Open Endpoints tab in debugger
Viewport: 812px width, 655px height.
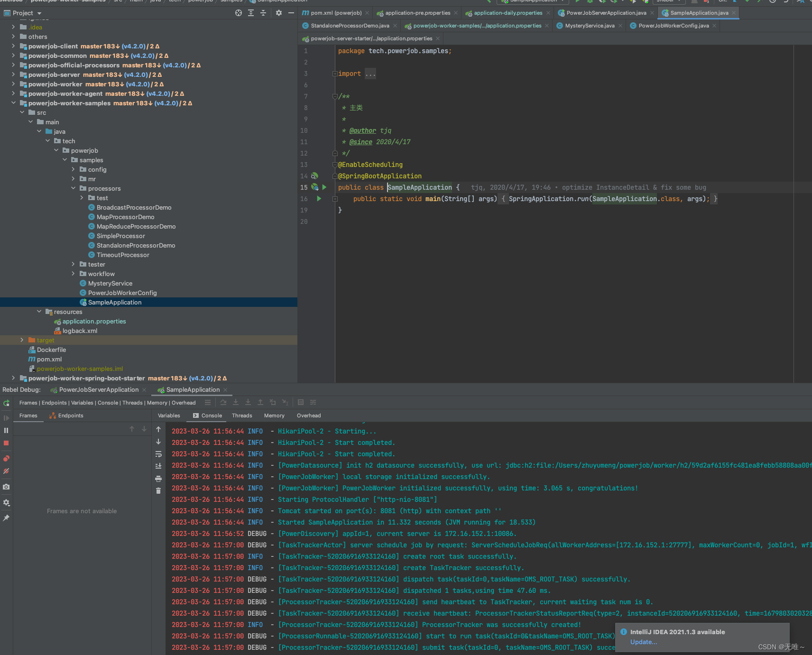(x=66, y=415)
